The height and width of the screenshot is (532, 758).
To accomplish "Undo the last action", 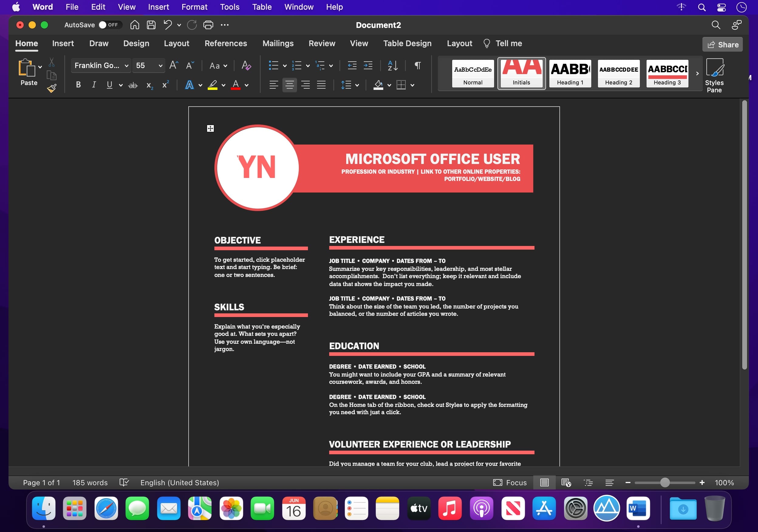I will pos(168,25).
